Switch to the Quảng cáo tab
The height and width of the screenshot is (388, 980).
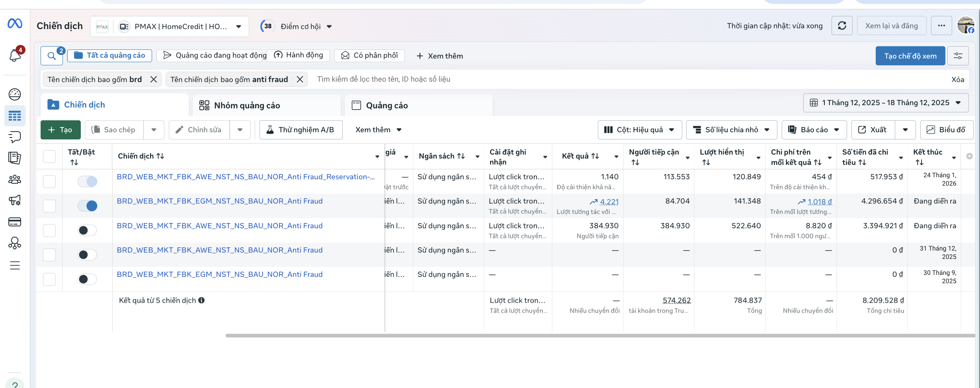click(387, 106)
